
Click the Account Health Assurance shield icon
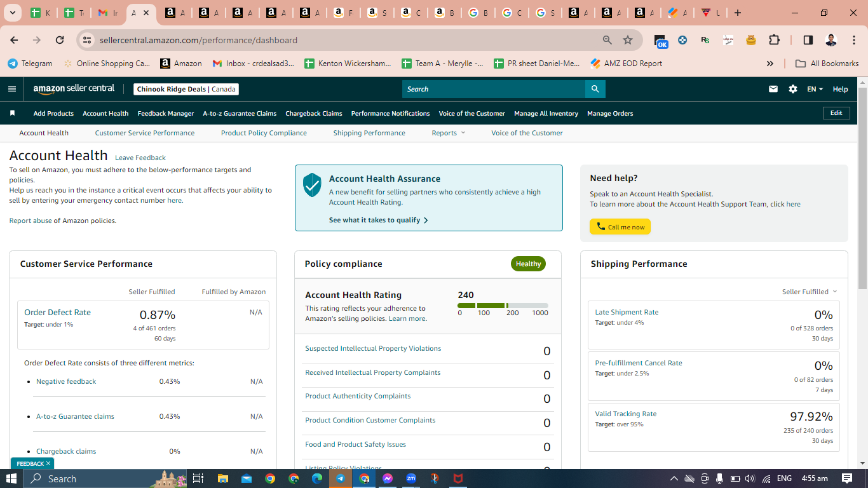coord(312,185)
